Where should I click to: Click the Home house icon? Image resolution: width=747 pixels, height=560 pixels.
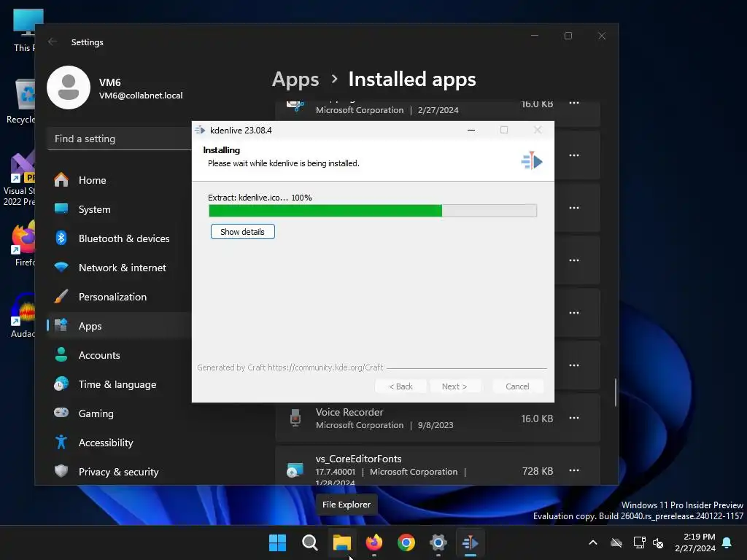click(x=61, y=180)
